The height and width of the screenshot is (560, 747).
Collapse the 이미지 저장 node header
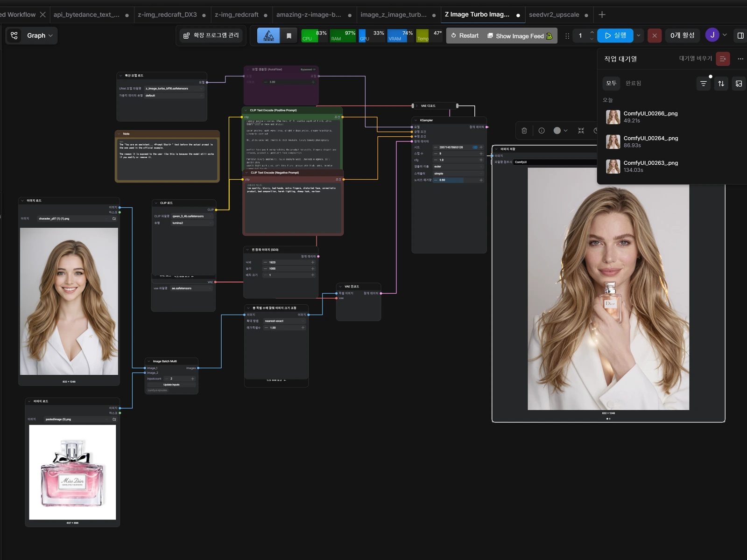pos(496,149)
